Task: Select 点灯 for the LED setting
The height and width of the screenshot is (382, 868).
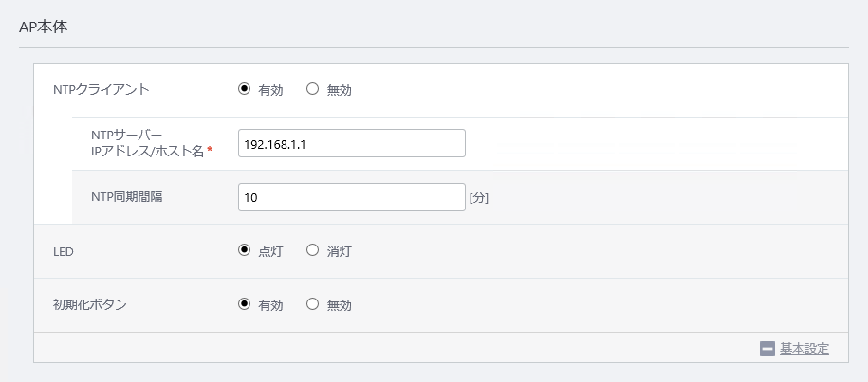Action: pos(244,251)
